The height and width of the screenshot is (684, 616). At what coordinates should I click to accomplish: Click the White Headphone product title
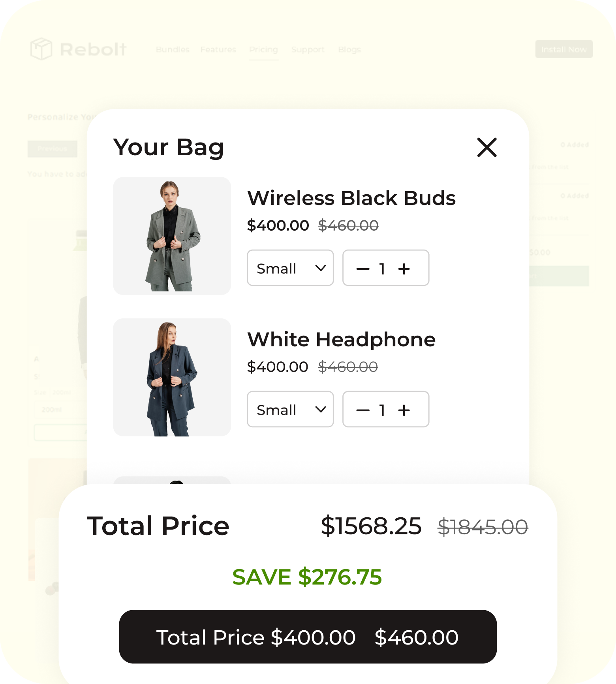[341, 340]
